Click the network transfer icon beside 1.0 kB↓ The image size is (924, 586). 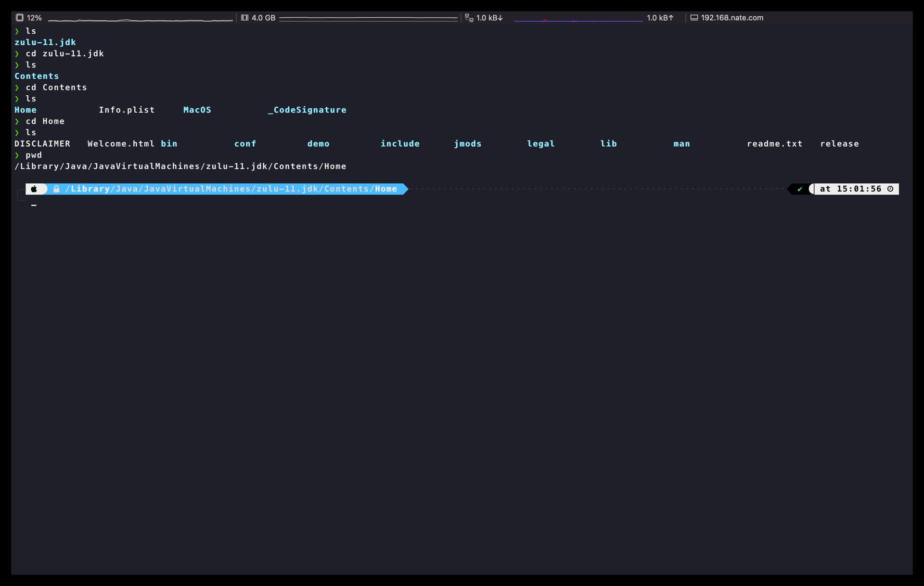469,18
